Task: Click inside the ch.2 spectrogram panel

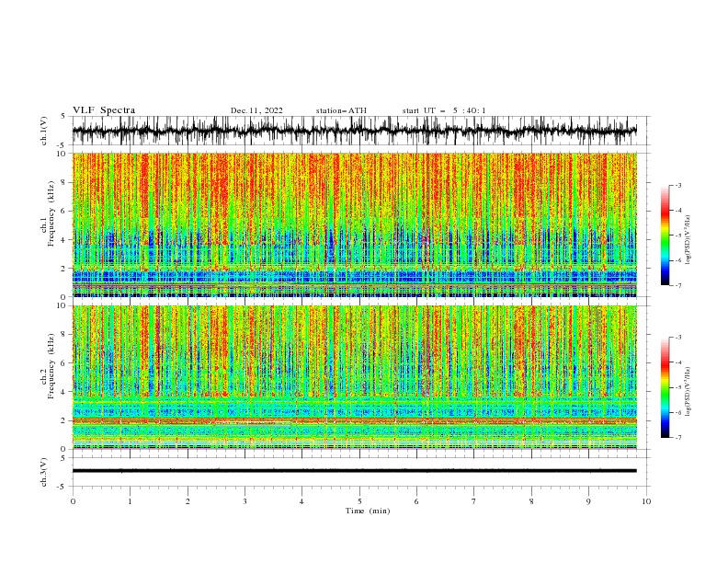Action: [x=354, y=377]
